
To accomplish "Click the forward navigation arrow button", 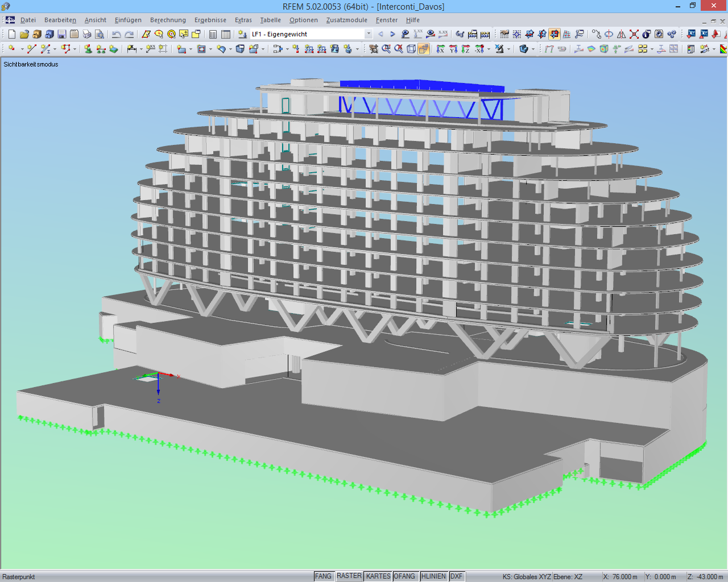I will coord(392,34).
